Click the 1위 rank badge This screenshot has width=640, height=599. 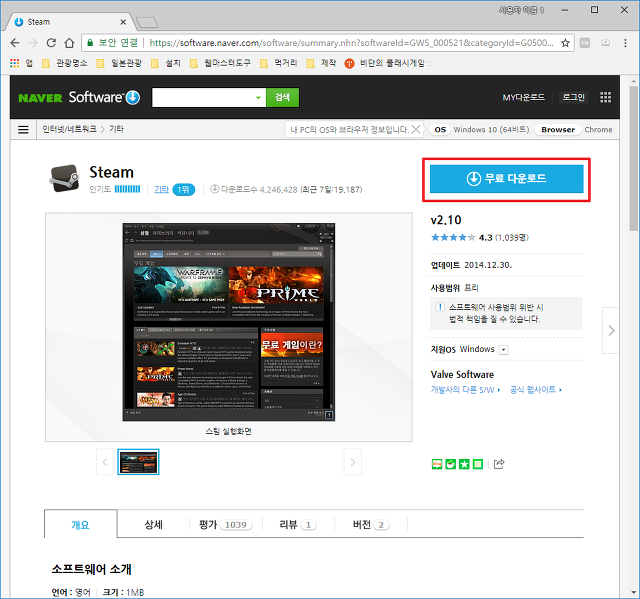184,189
